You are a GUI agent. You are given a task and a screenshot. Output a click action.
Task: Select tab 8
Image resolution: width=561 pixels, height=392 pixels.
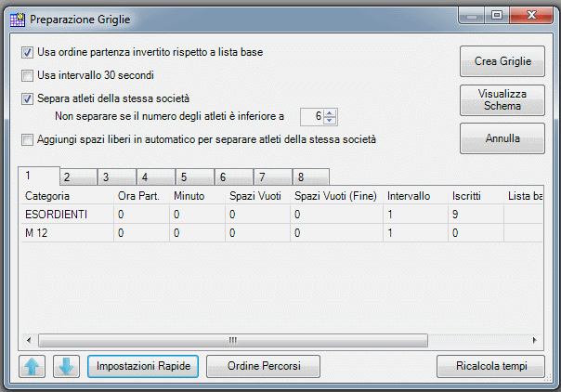(310, 177)
